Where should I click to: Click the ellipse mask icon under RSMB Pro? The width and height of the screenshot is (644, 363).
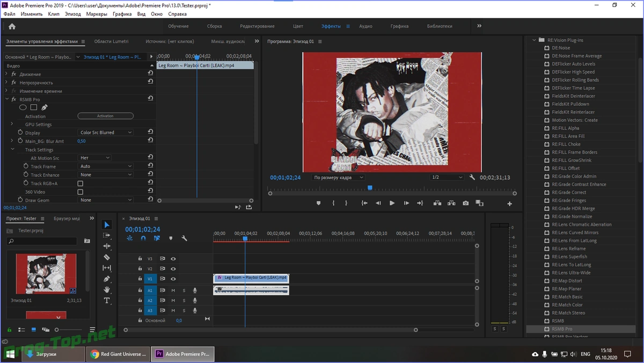[23, 107]
